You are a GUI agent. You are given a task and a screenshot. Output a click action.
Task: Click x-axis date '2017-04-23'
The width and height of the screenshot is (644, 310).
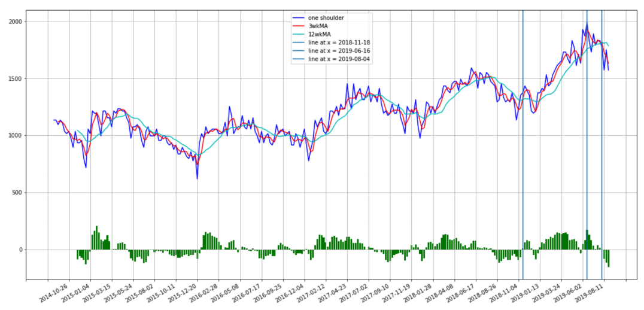tap(332, 292)
